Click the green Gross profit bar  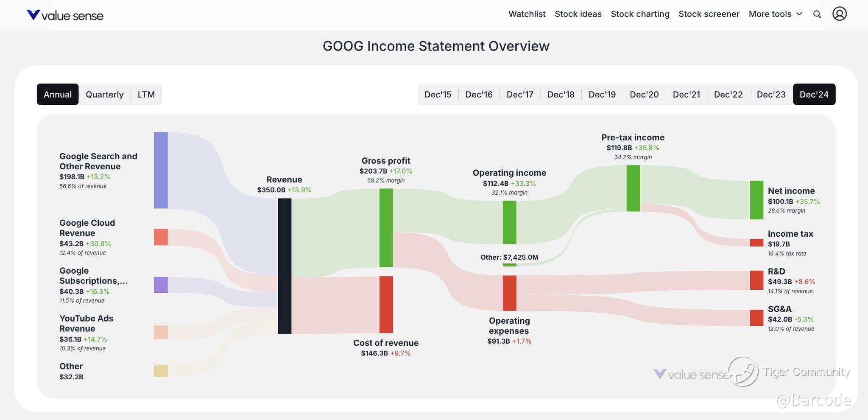[386, 228]
